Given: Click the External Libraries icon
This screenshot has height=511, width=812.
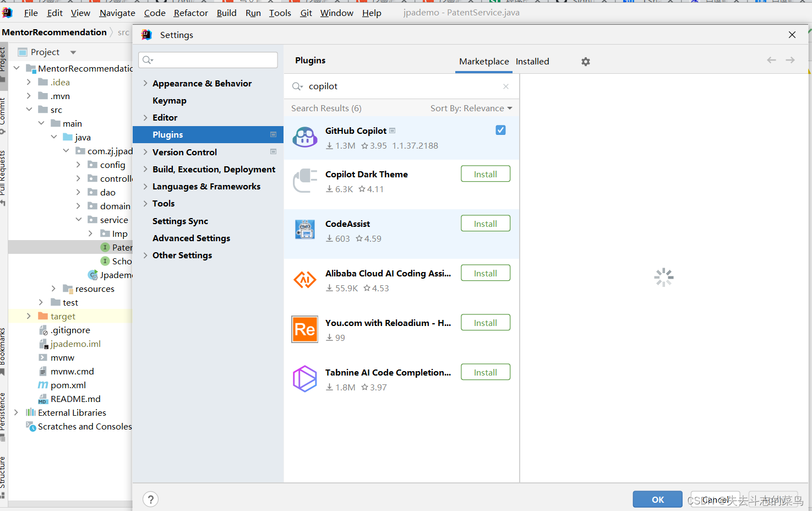Looking at the screenshot, I should pyautogui.click(x=31, y=412).
